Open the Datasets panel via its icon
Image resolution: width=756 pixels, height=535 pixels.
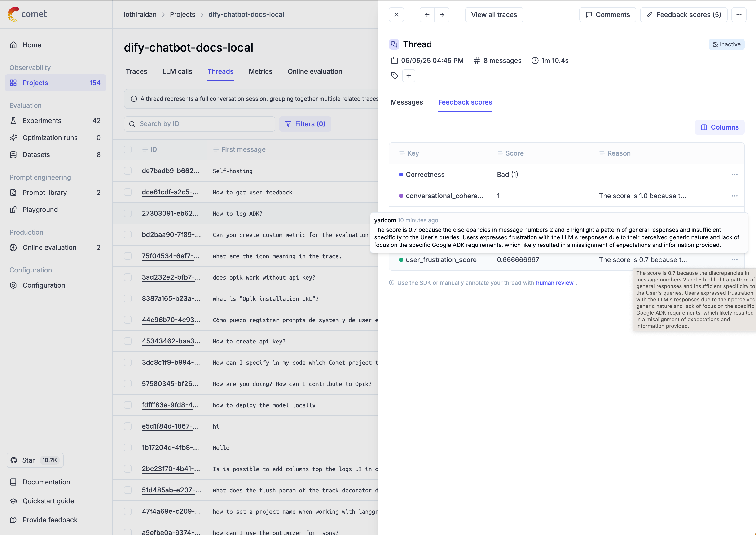click(x=13, y=154)
